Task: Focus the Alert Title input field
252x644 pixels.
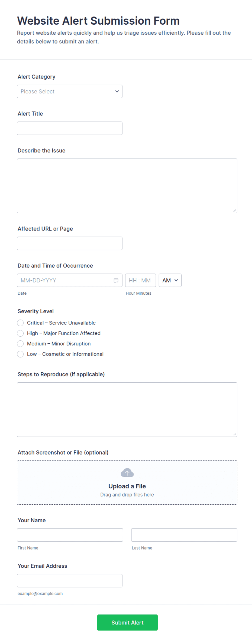Action: pos(70,128)
